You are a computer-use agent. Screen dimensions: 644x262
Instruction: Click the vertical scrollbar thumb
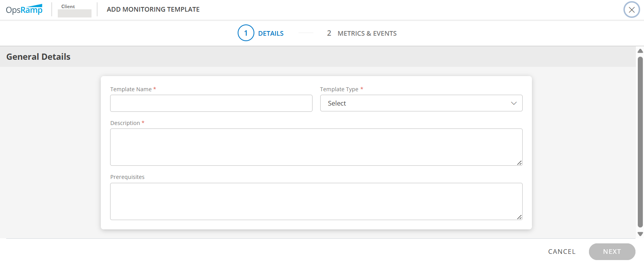(640, 142)
